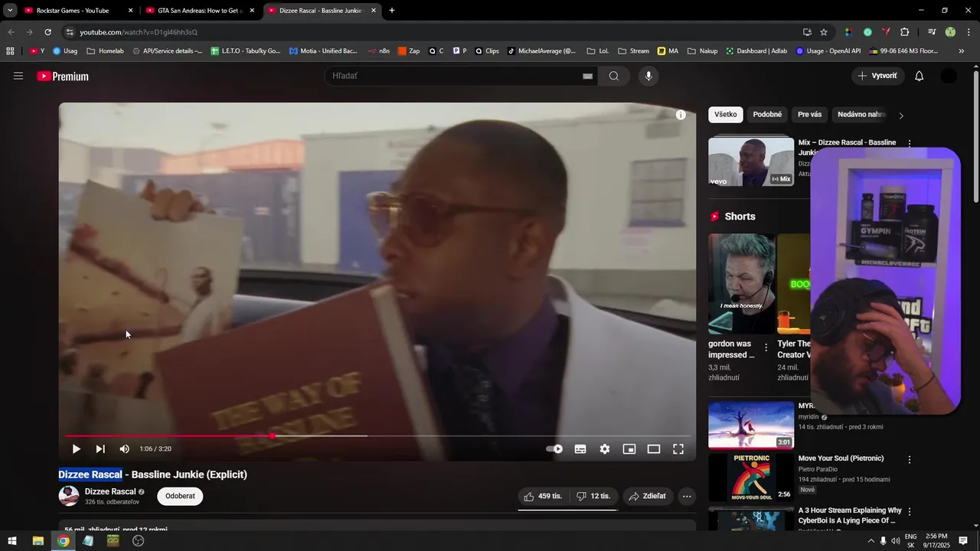Show video info card icon
This screenshot has width=980, height=551.
(x=681, y=115)
